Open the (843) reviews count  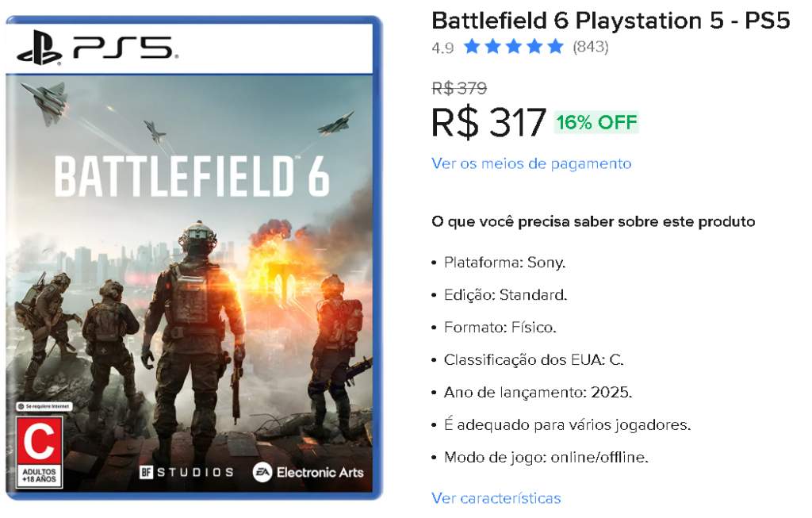click(x=591, y=47)
